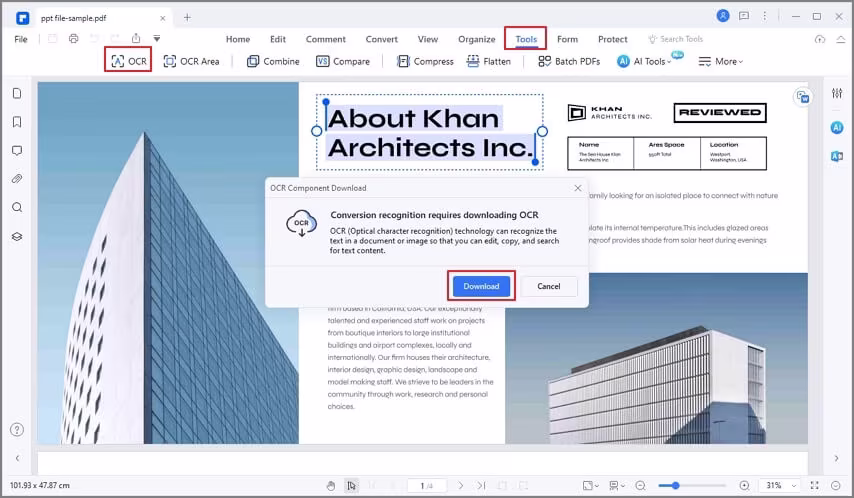Expand the More tools dropdown
Screen dimensions: 854x498
click(720, 61)
